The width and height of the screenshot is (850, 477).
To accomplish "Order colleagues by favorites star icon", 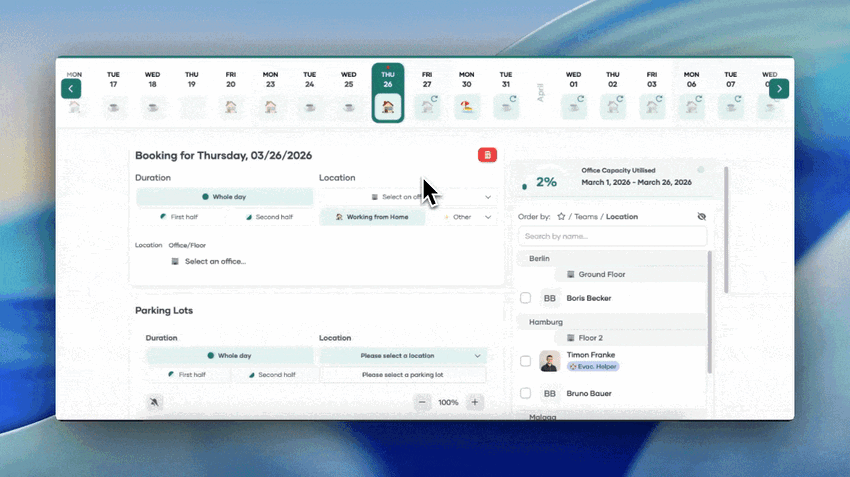I will (562, 217).
